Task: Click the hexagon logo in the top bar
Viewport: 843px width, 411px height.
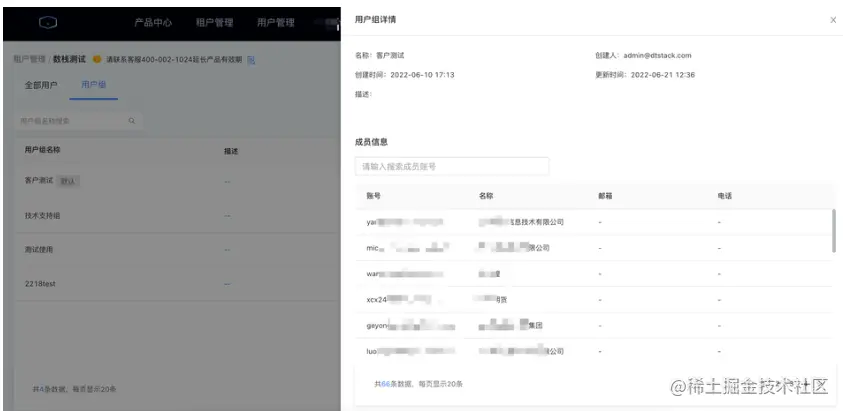Action: click(x=48, y=23)
